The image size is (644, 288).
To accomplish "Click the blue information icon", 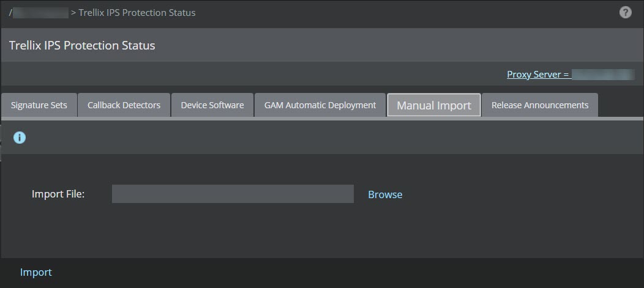I will 20,138.
